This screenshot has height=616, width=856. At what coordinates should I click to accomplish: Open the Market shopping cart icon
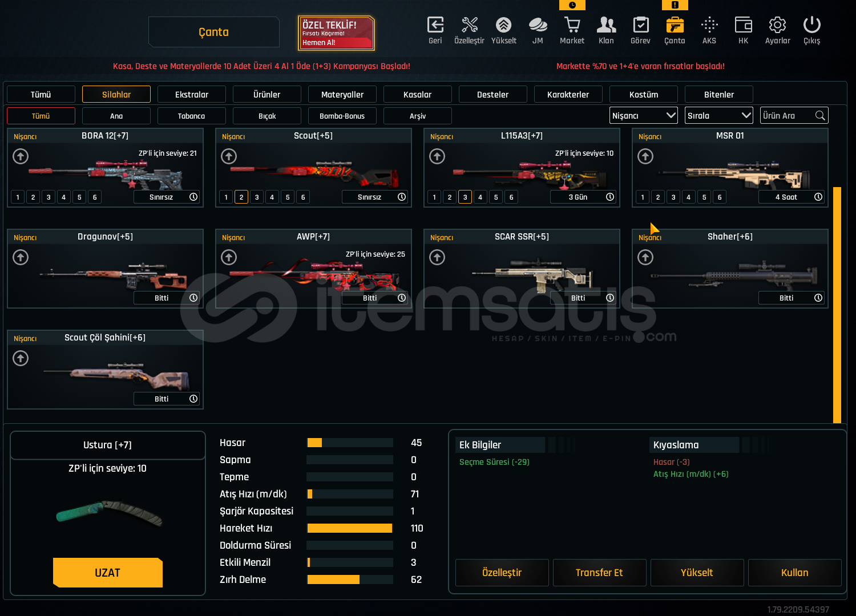coord(572,26)
